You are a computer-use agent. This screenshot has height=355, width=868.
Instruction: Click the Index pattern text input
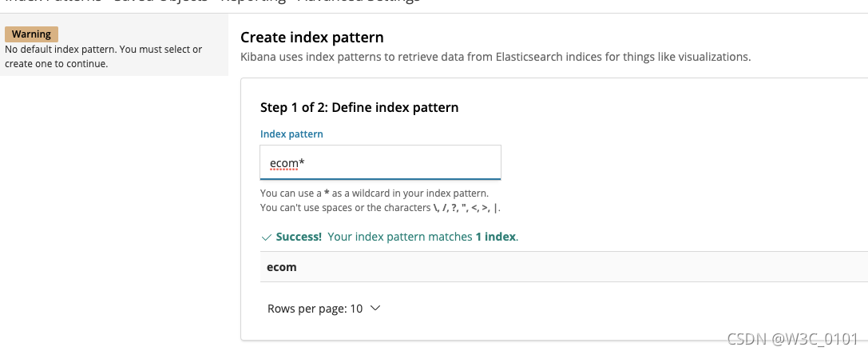[380, 162]
